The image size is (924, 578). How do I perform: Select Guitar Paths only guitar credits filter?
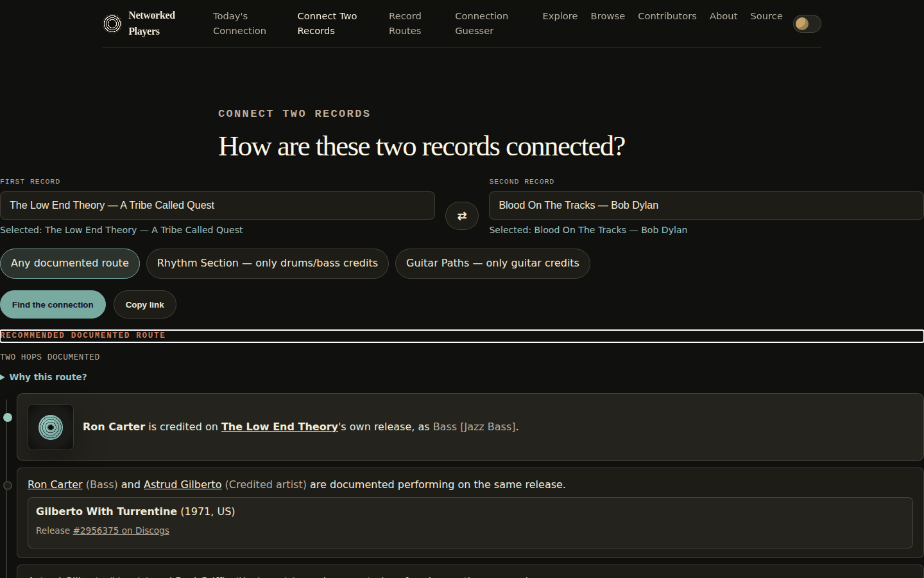click(x=493, y=263)
